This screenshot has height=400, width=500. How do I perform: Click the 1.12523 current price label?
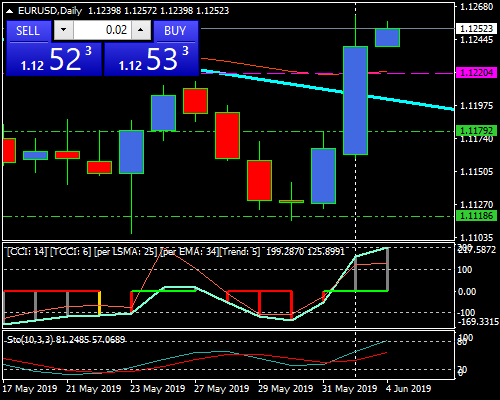[476, 29]
